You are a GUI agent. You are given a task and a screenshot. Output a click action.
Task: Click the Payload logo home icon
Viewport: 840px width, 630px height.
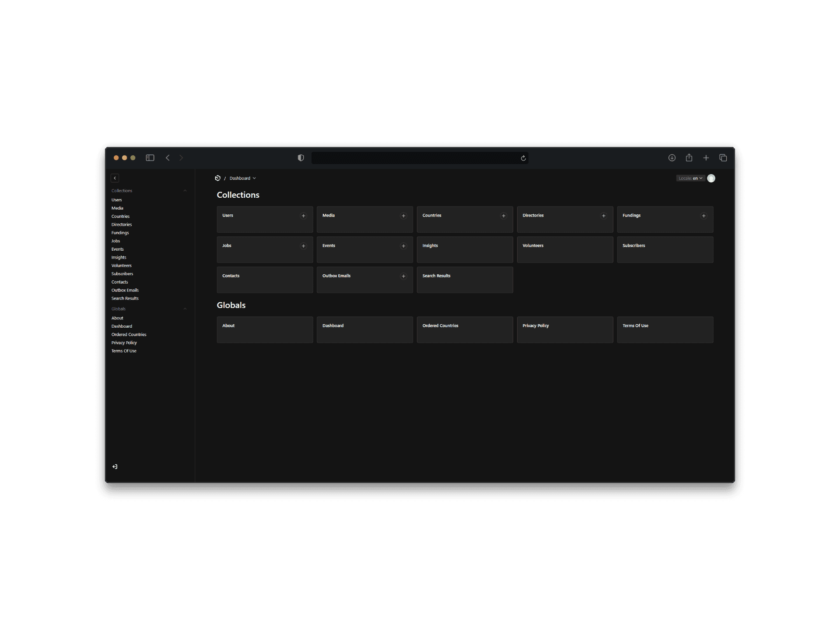217,178
